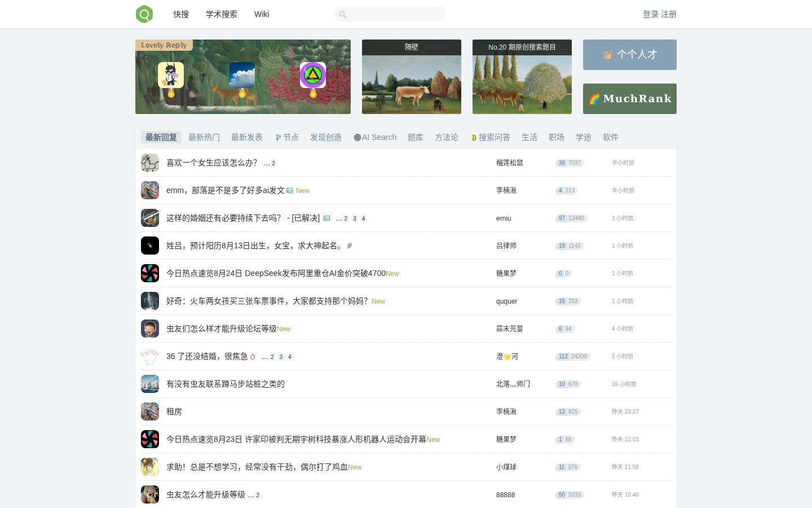
Task: Open the 软件 tab
Action: pyautogui.click(x=611, y=137)
